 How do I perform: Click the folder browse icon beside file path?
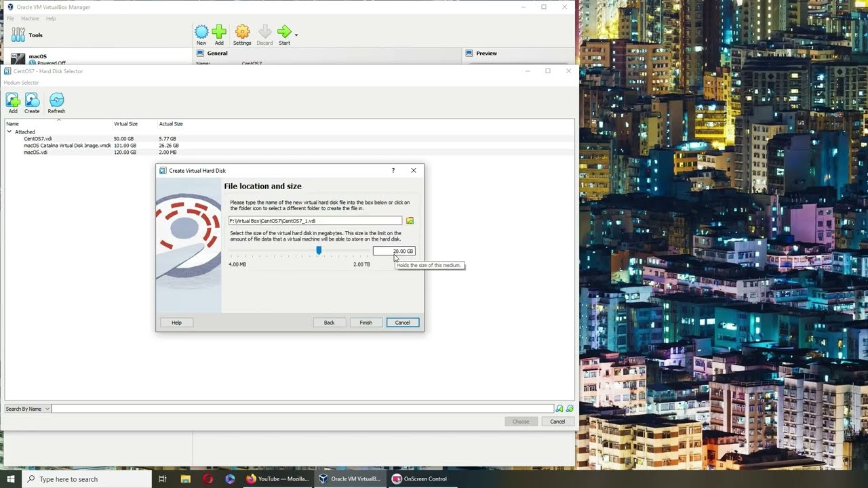(x=410, y=221)
